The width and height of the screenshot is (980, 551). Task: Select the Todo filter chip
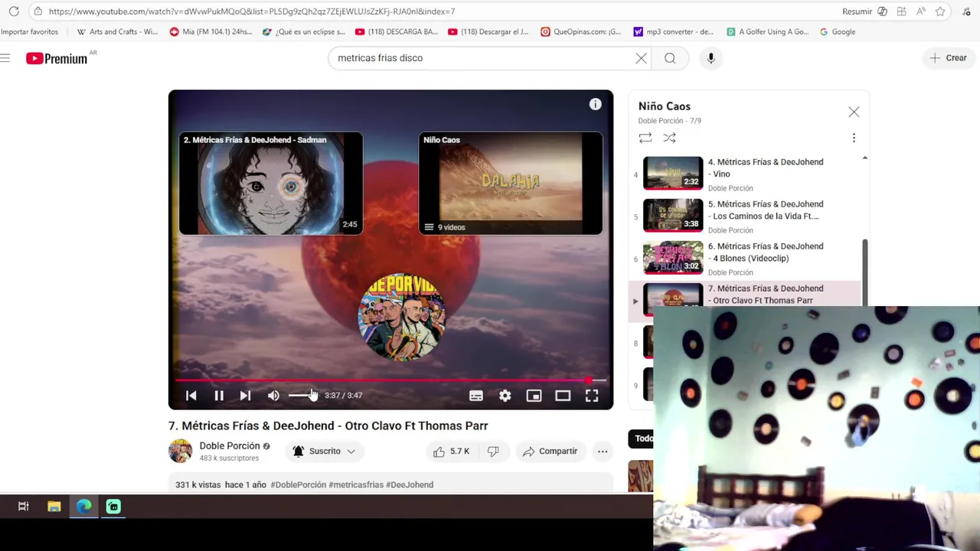[x=642, y=439]
